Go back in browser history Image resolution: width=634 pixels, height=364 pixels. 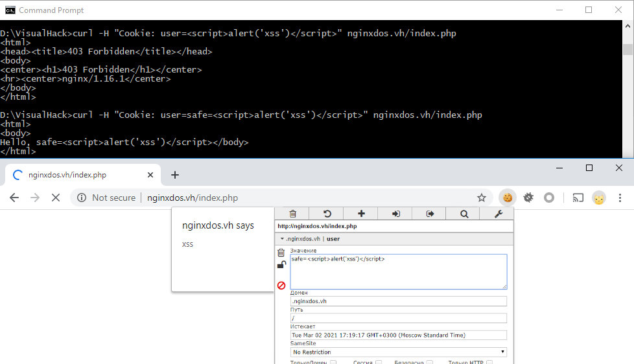14,198
